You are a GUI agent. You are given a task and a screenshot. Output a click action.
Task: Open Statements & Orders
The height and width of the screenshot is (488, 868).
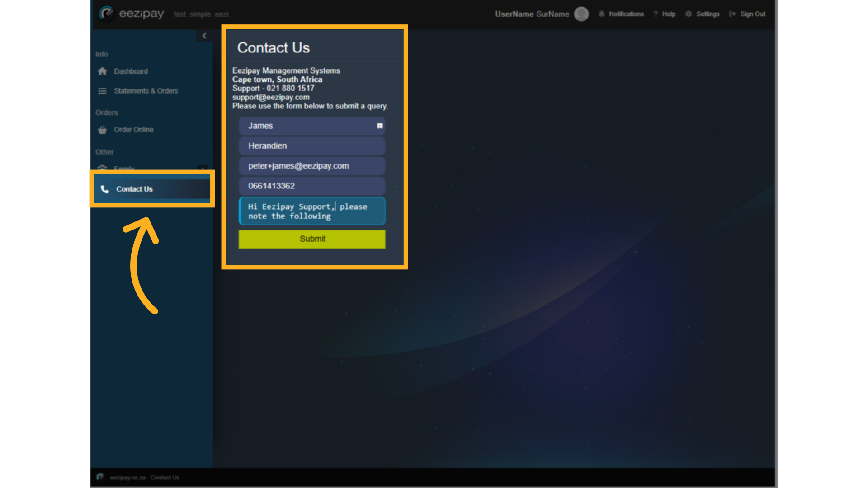tap(146, 91)
